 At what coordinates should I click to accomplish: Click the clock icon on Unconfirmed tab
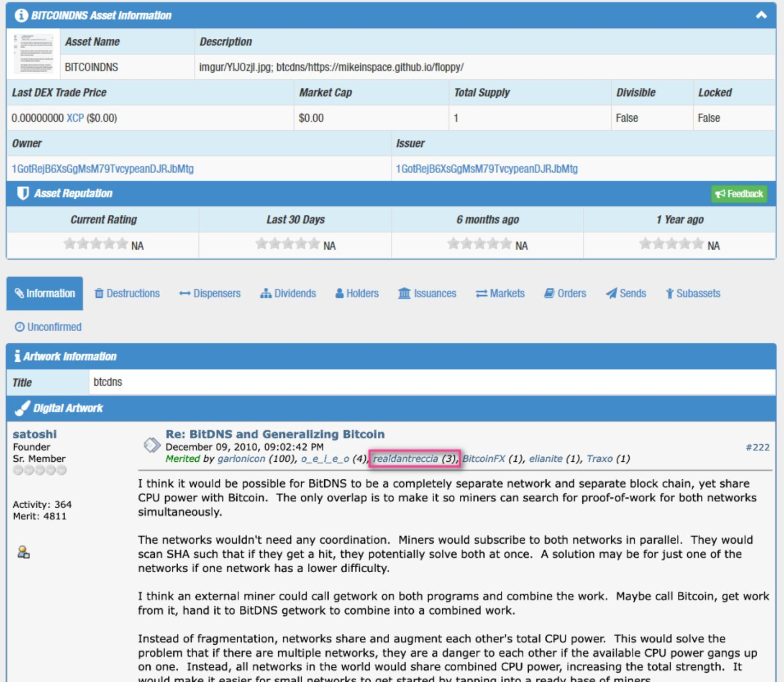(x=20, y=327)
